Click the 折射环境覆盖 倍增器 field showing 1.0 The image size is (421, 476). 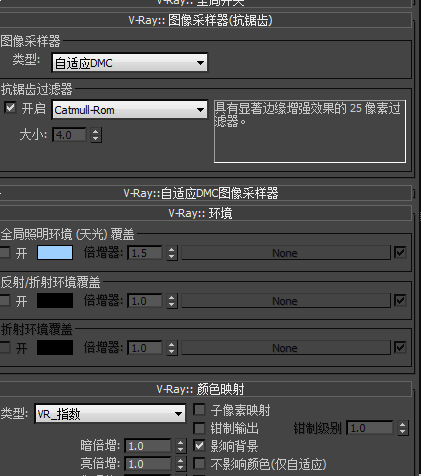point(145,348)
